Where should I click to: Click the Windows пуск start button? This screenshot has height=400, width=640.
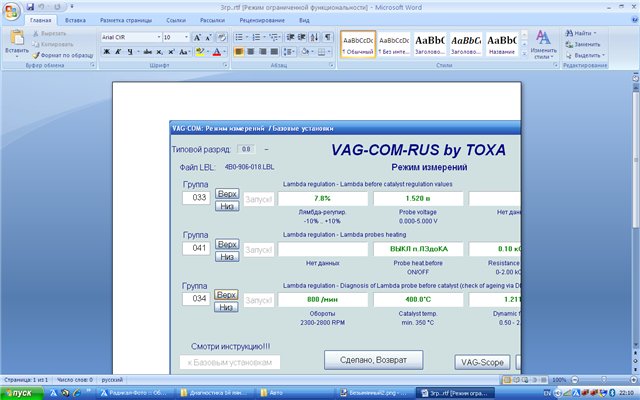click(21, 393)
